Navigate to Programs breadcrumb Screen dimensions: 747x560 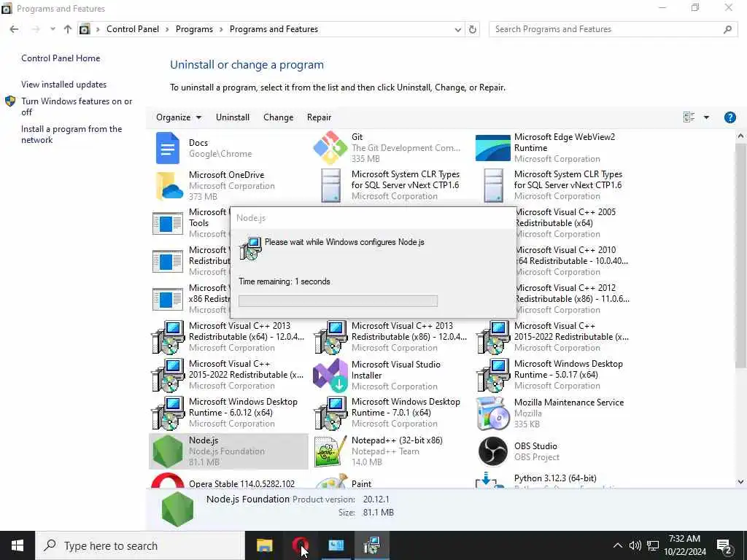[194, 29]
